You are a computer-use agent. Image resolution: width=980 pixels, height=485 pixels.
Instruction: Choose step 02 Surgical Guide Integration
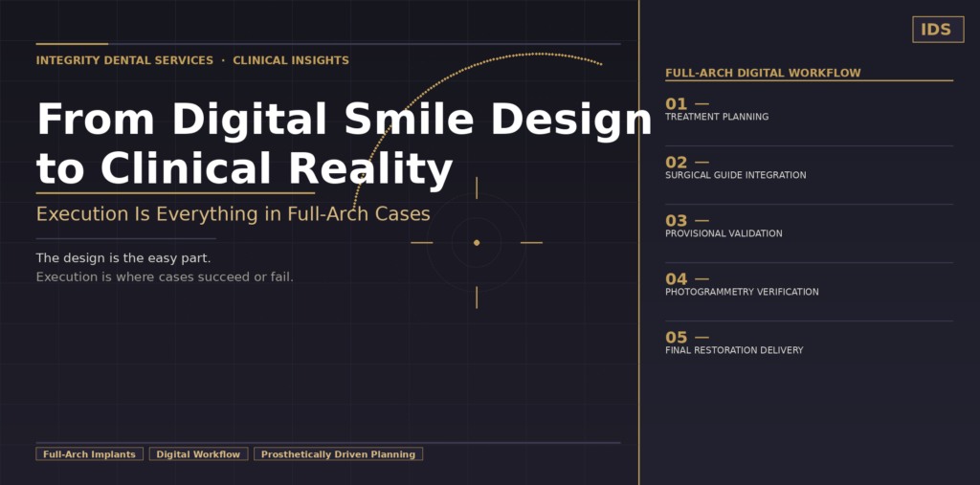click(735, 168)
